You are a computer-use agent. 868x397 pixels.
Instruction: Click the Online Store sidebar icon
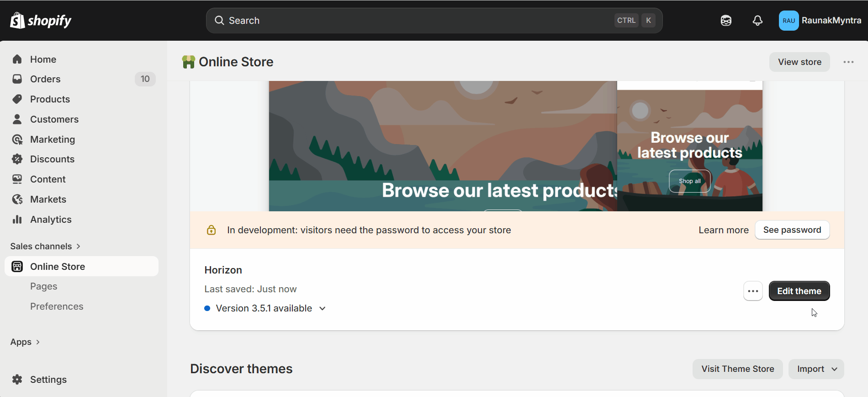coord(17,267)
